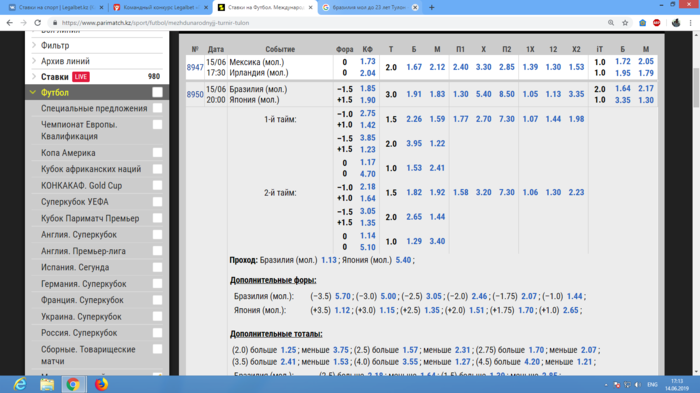Open event number 8950

click(x=195, y=95)
